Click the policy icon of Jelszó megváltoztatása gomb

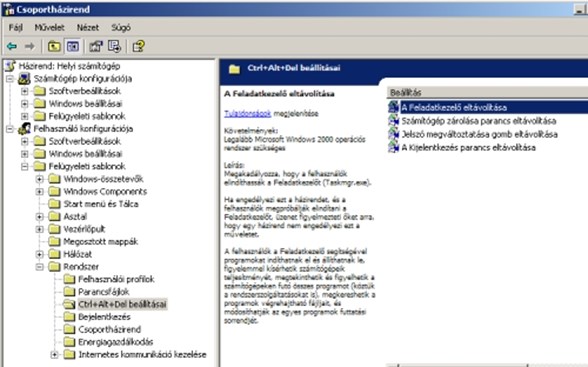click(x=393, y=134)
